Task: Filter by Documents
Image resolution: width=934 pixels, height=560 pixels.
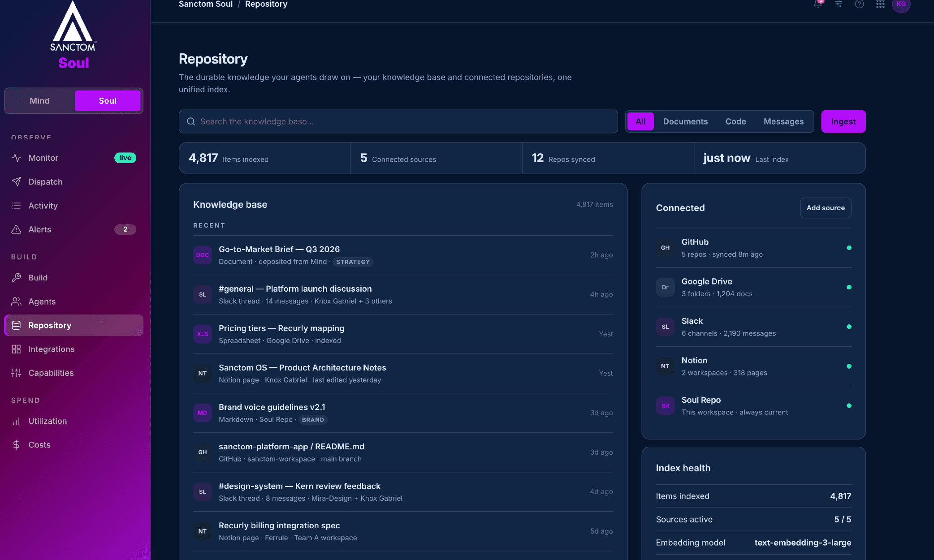Action: point(685,121)
